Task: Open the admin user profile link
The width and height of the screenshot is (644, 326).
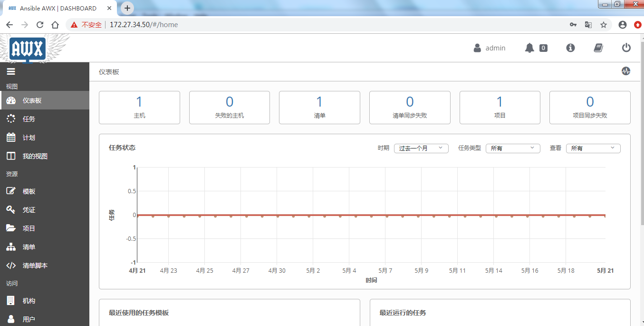Action: [490, 48]
